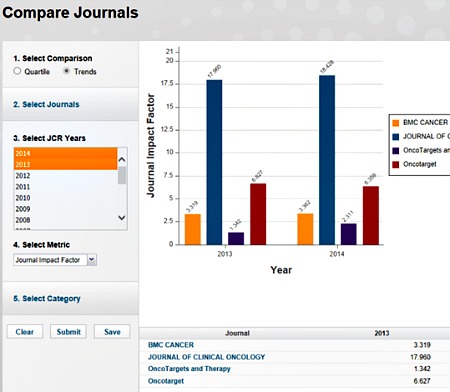Viewport: 450px width, 392px height.
Task: Click the 2014 red Oncotarget bar
Action: pos(371,215)
